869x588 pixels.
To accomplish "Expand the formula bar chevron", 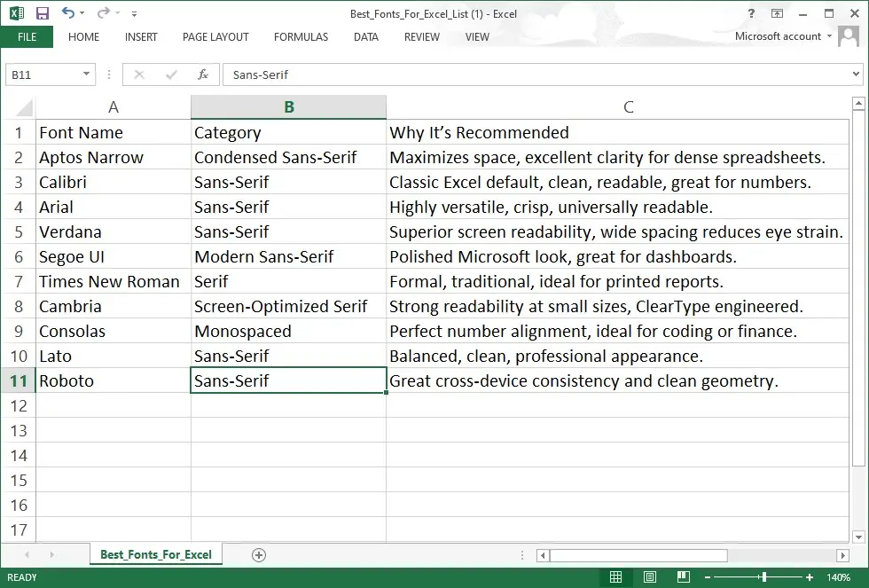I will [856, 74].
